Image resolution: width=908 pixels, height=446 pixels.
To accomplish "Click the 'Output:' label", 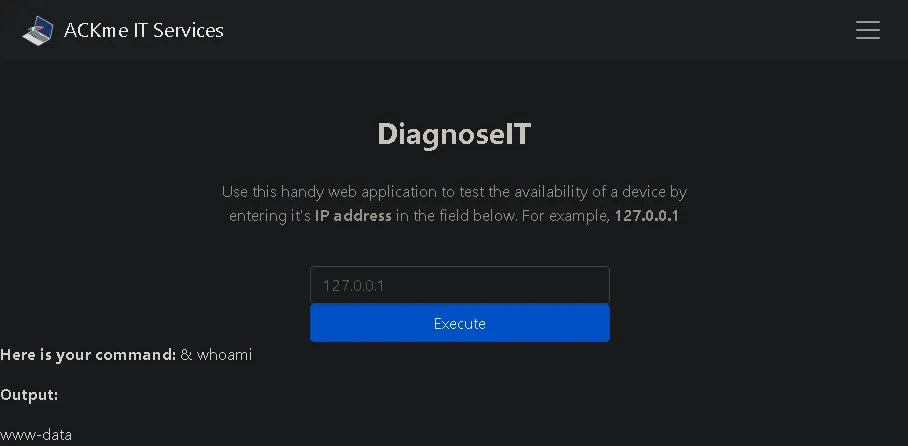I will tap(29, 395).
